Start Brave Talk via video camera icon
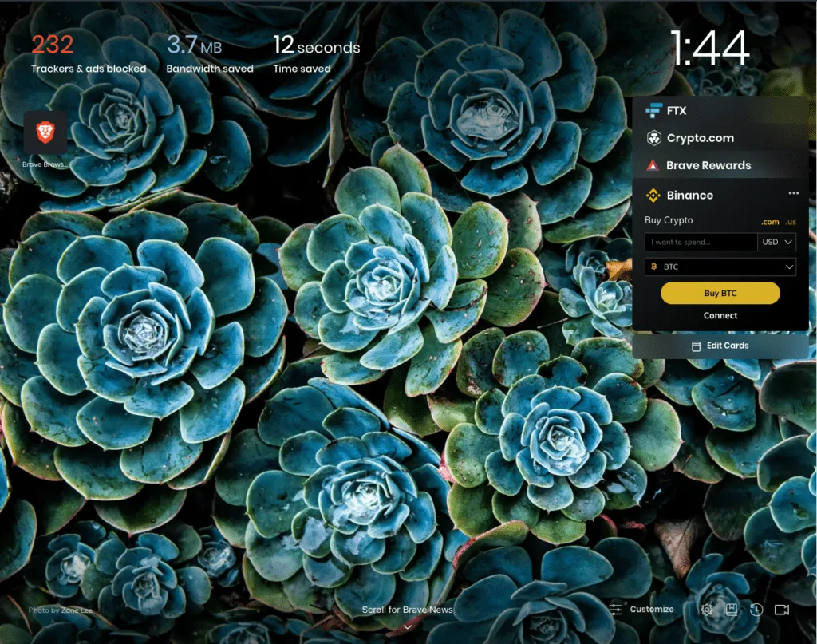Screen dimensions: 817x644 click(781, 610)
